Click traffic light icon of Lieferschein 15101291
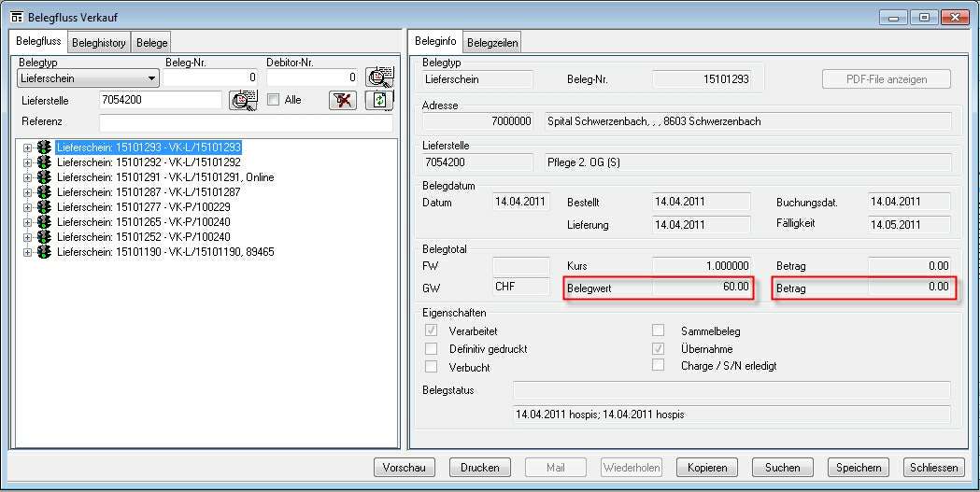The image size is (980, 492). pyautogui.click(x=44, y=177)
